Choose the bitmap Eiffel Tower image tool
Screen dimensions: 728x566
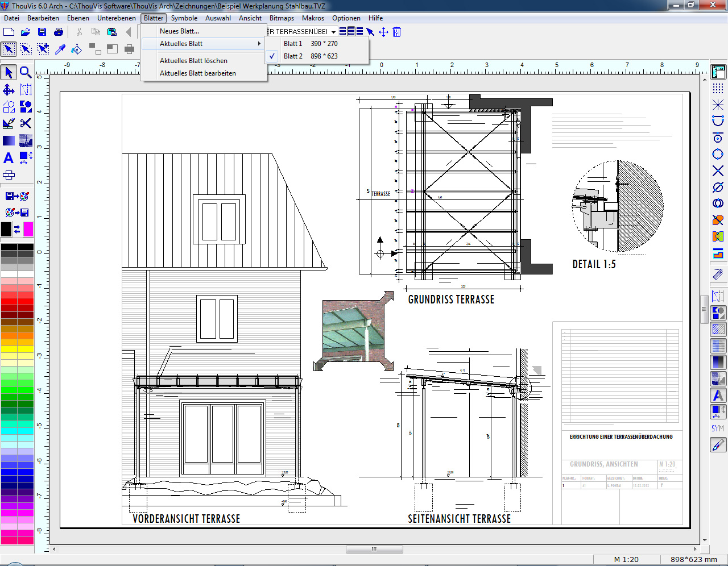(26, 140)
